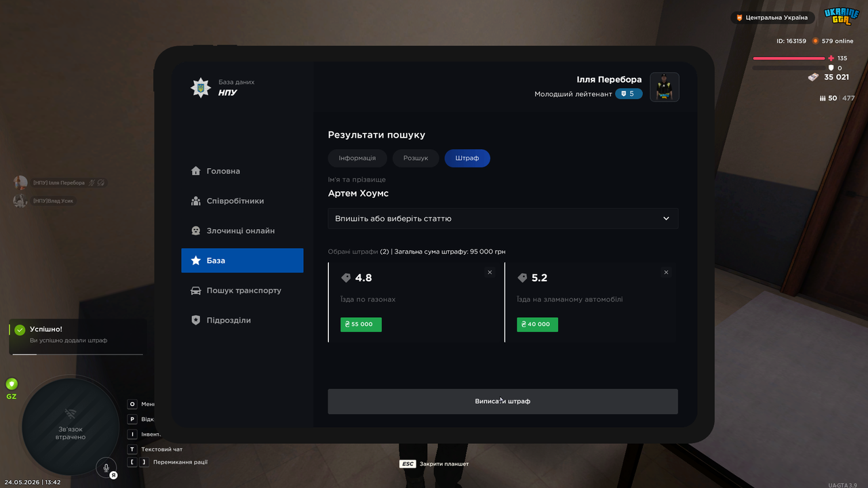Click the Результати пошуку heading
The height and width of the screenshot is (488, 868).
pos(376,135)
